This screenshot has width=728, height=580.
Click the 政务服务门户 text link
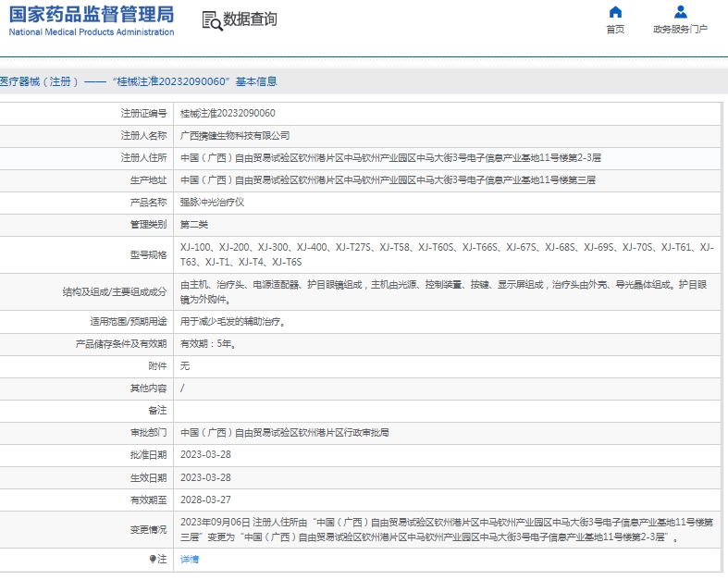pyautogui.click(x=680, y=30)
